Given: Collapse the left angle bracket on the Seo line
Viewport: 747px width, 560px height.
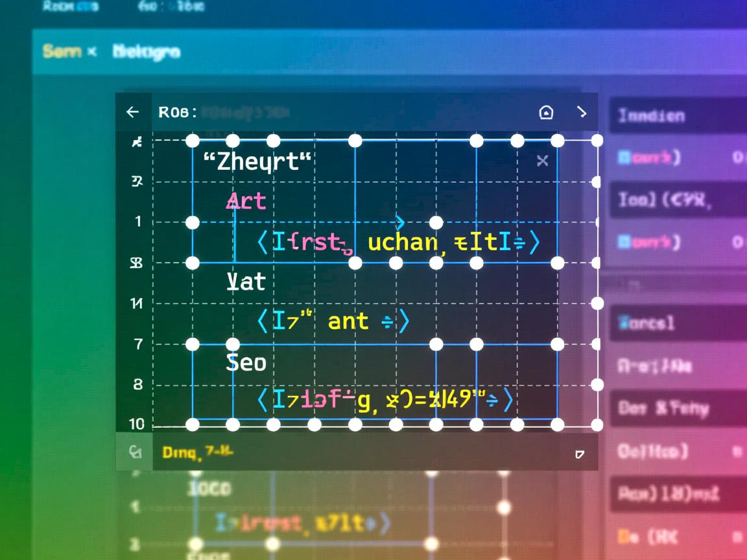Looking at the screenshot, I should [x=262, y=400].
